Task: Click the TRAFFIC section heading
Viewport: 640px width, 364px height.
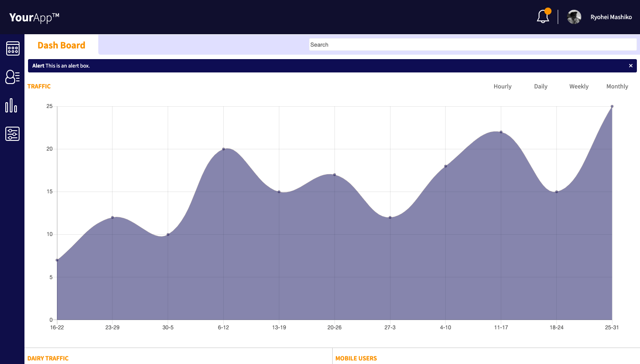Action: click(x=39, y=87)
